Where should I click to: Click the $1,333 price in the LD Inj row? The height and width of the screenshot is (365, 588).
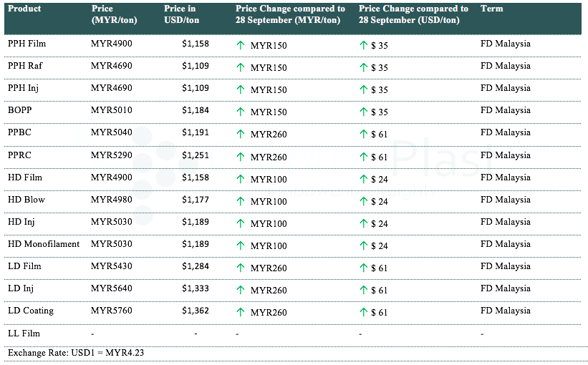[195, 289]
